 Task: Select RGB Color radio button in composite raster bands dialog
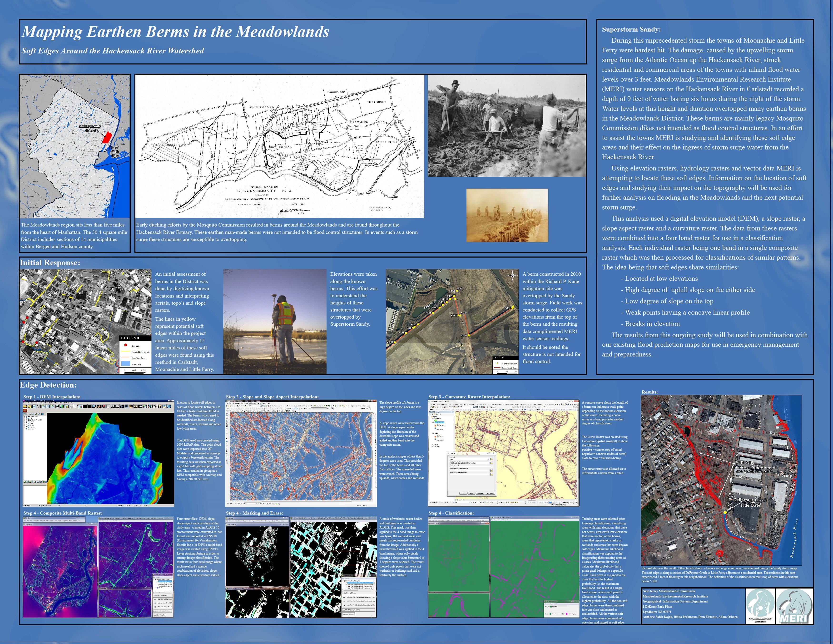coord(161,595)
